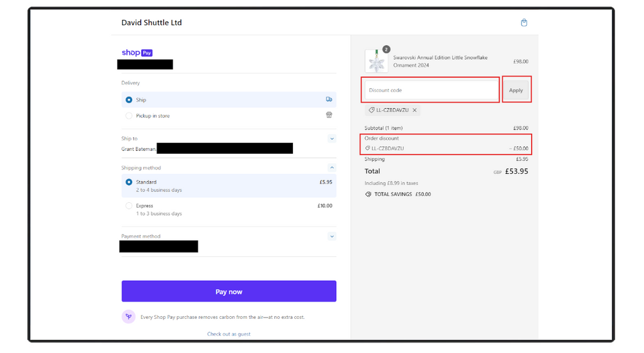
Task: Select the Ship delivery option
Action: (x=129, y=100)
